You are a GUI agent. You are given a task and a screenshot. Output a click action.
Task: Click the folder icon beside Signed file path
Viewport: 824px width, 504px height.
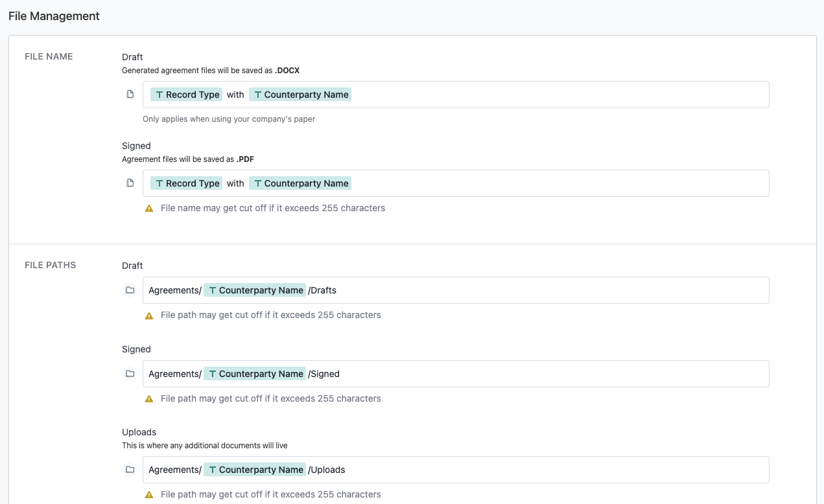(x=130, y=374)
